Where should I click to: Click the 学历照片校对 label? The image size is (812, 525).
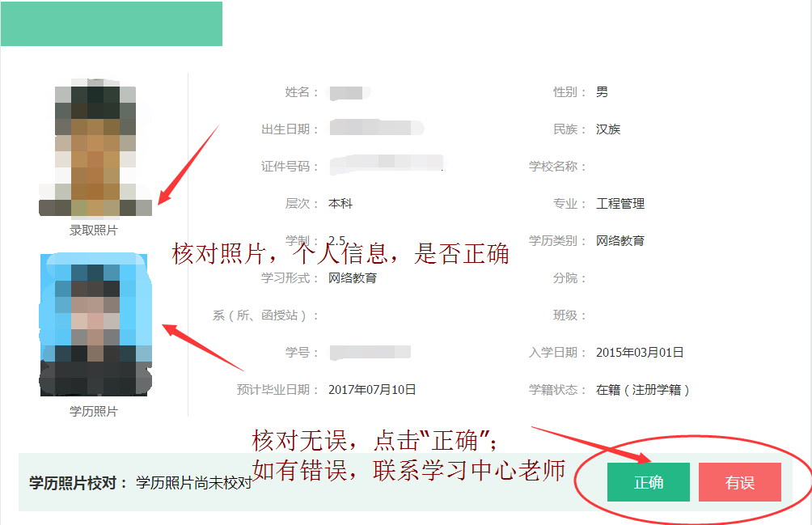tap(73, 483)
